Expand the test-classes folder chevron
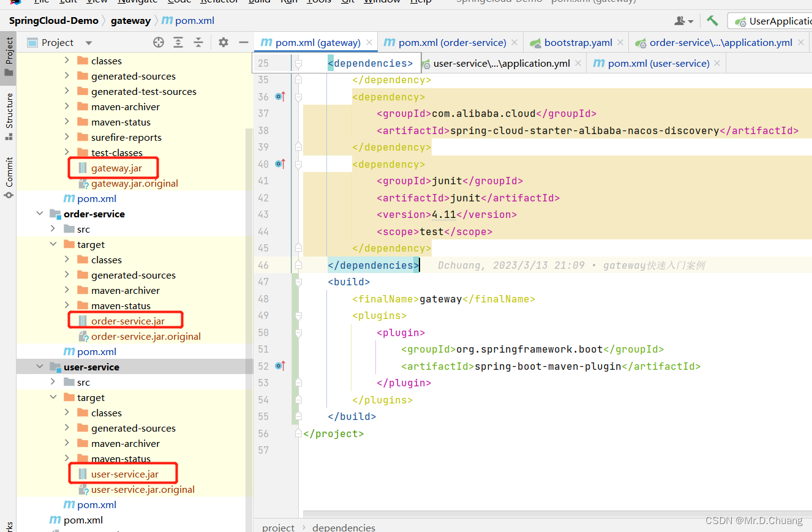 coord(67,152)
